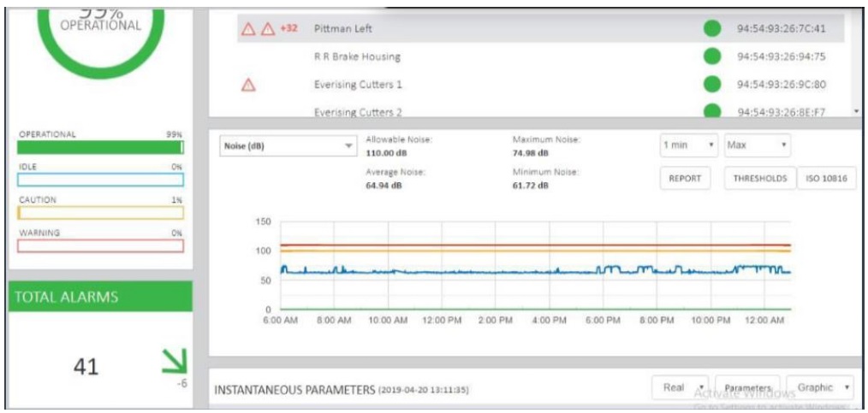The height and width of the screenshot is (413, 868).
Task: Open the 1 min interval dropdown
Action: [688, 145]
